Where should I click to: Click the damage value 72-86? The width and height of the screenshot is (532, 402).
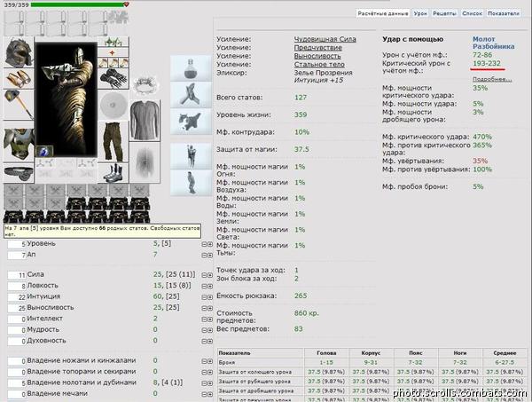pos(482,55)
